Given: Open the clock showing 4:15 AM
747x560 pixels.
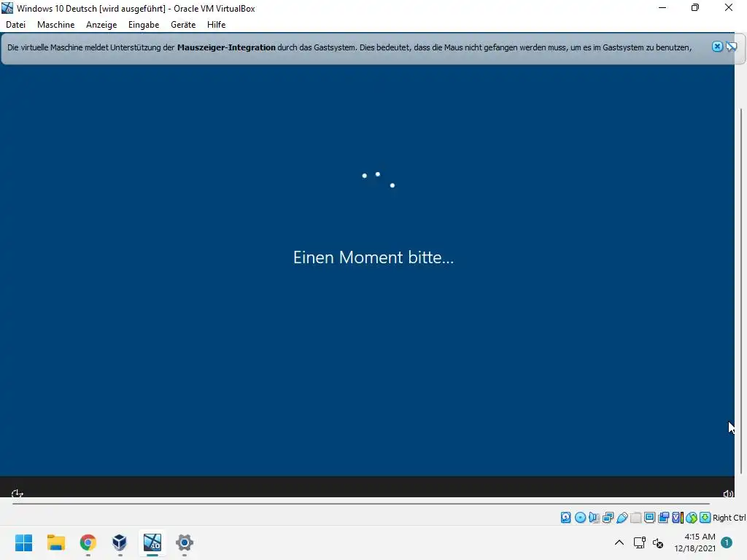Looking at the screenshot, I should (x=694, y=542).
